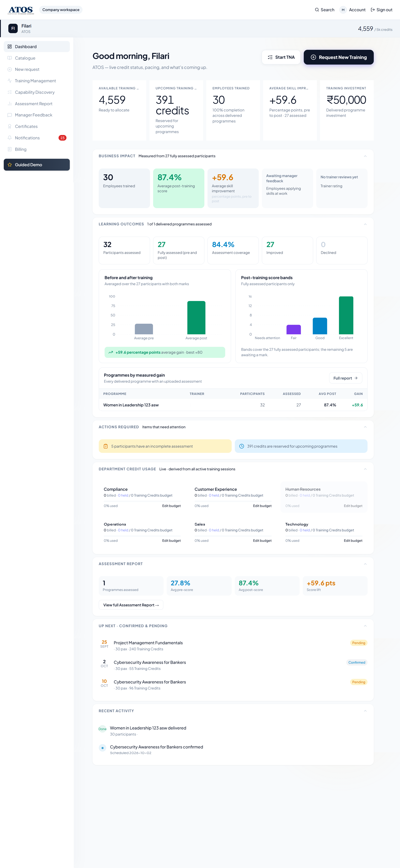Select Manager Feedback in sidebar

(37, 115)
